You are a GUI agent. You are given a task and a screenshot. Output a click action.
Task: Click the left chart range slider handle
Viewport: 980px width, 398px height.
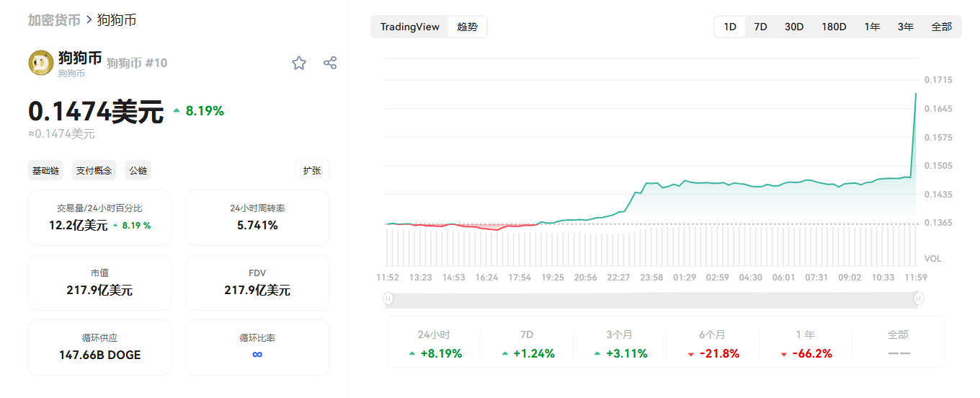tap(388, 298)
